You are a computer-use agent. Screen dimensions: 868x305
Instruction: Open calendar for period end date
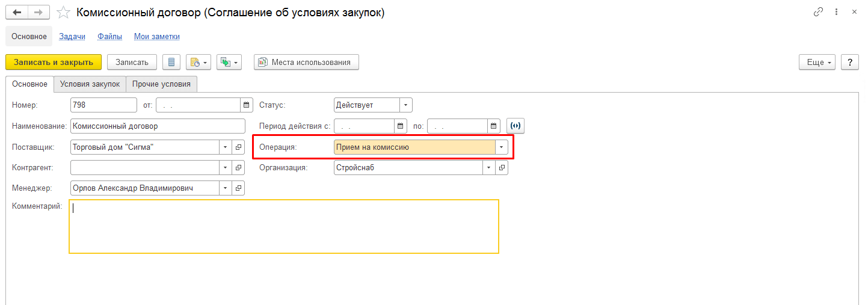(x=494, y=126)
